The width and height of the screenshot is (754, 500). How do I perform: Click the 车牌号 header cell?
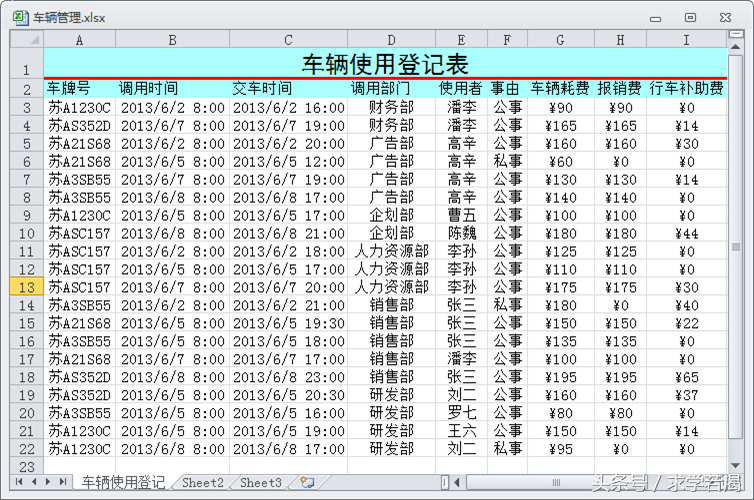pos(79,88)
